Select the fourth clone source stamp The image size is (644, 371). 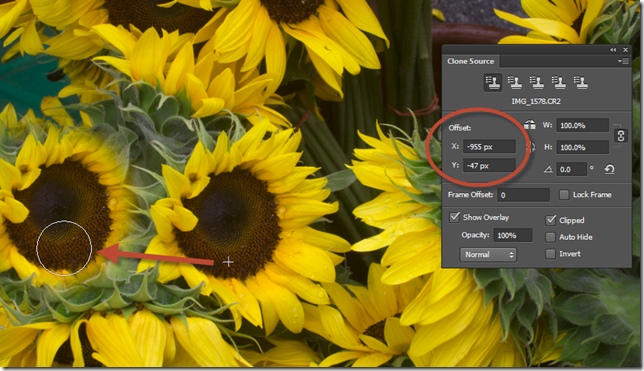tap(559, 83)
